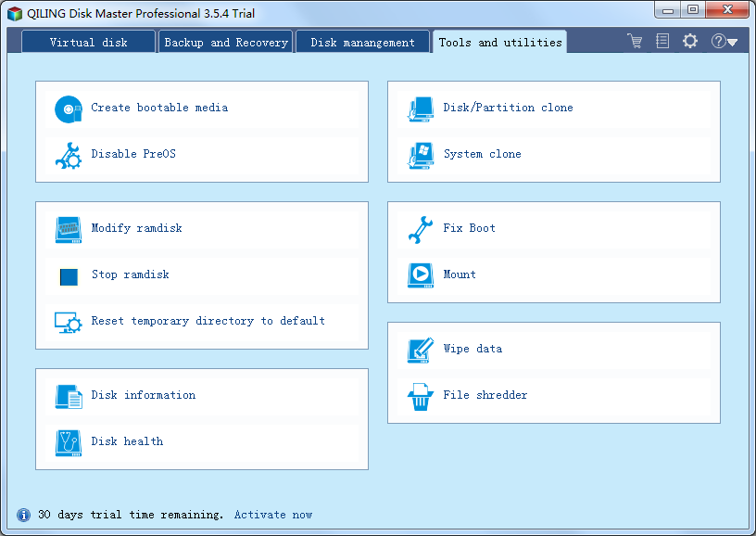The image size is (756, 536).
Task: Click the blue Stop ramdisk square icon
Action: (69, 275)
